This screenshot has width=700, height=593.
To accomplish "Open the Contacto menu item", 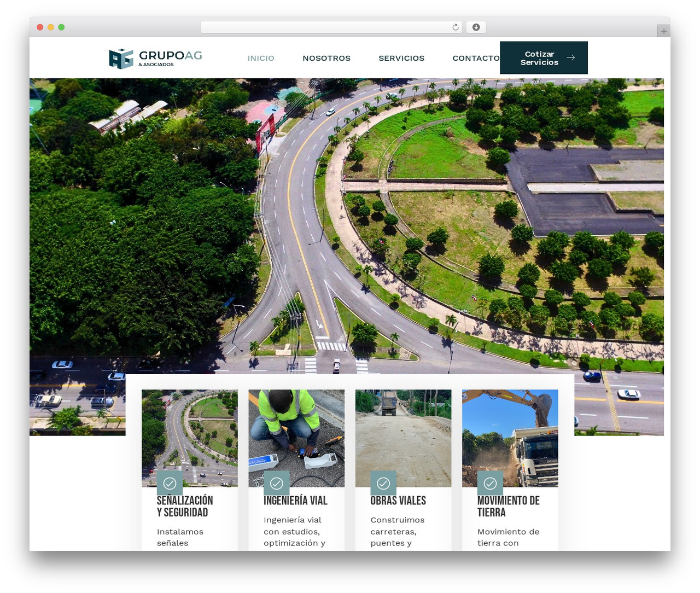I will pyautogui.click(x=476, y=58).
